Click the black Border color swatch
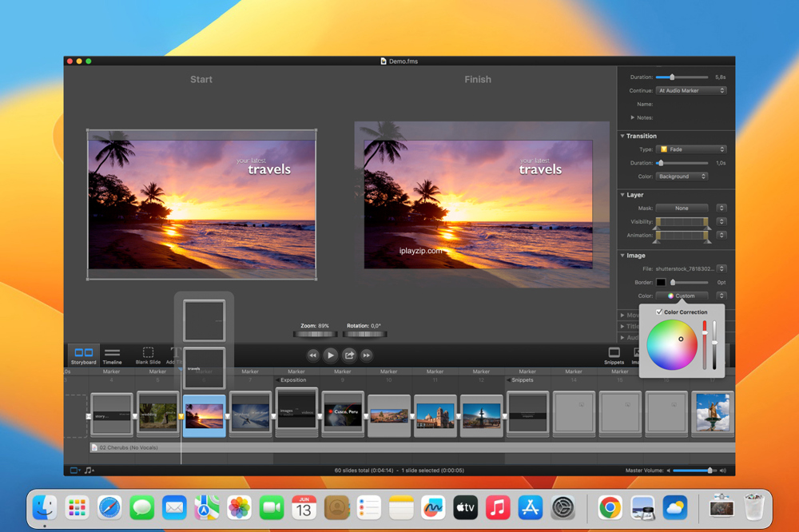The image size is (799, 532). tap(661, 282)
